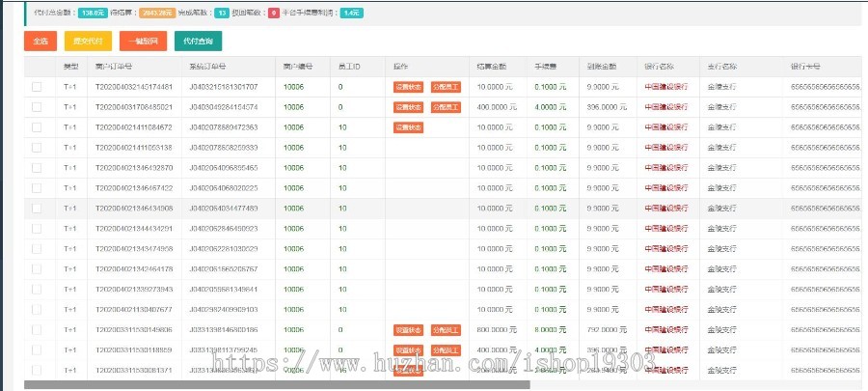Check the row for order T202004021342464178
This screenshot has height=391, width=868.
click(x=37, y=269)
